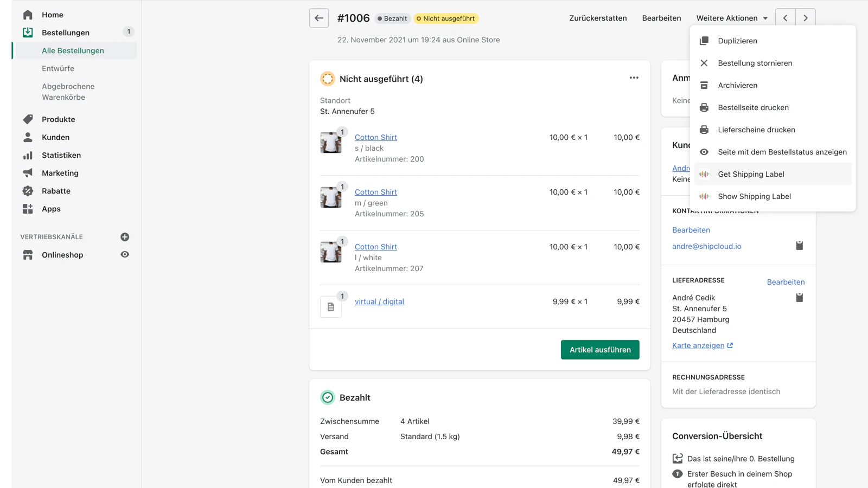
Task: Click Zurückerstatten to refund the order
Action: tap(598, 17)
